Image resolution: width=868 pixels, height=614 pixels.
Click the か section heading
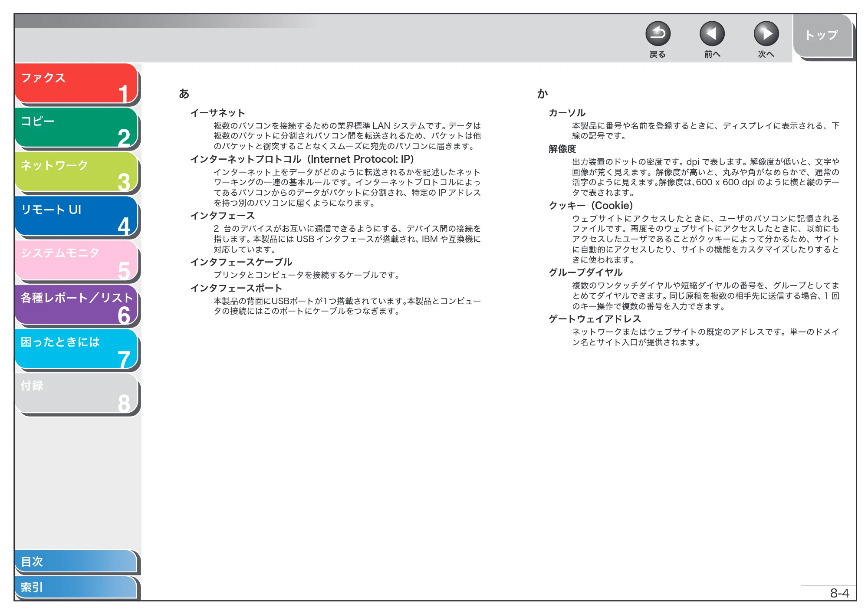point(542,94)
